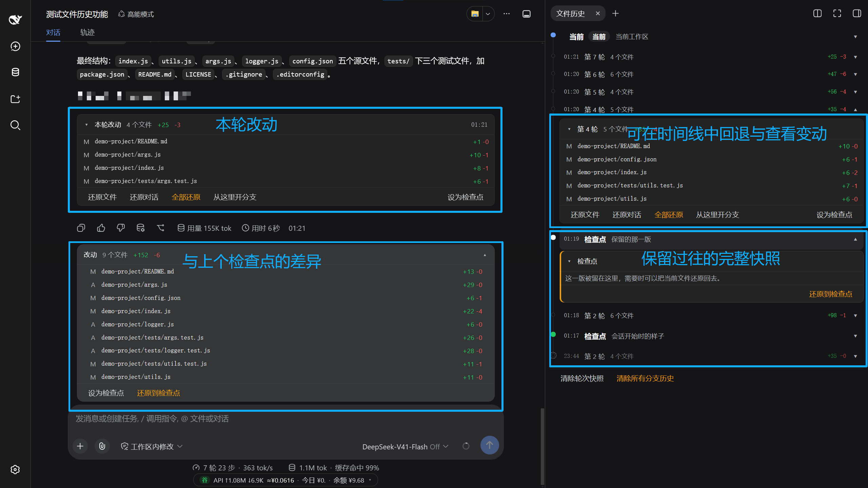Collapse the 本轮改动 card
Screen dimensions: 868x488
86,125
